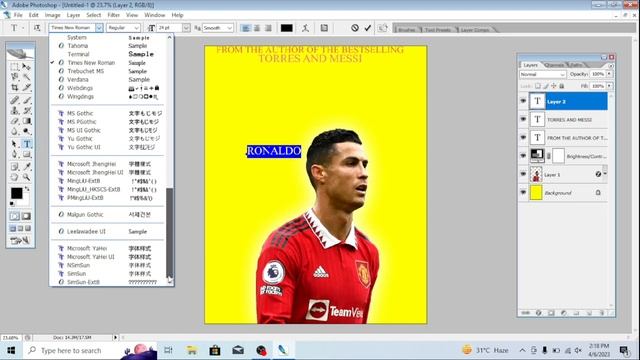Open the Tool Preset picker arrow
Viewport: 640px width, 360px height.
click(23, 28)
